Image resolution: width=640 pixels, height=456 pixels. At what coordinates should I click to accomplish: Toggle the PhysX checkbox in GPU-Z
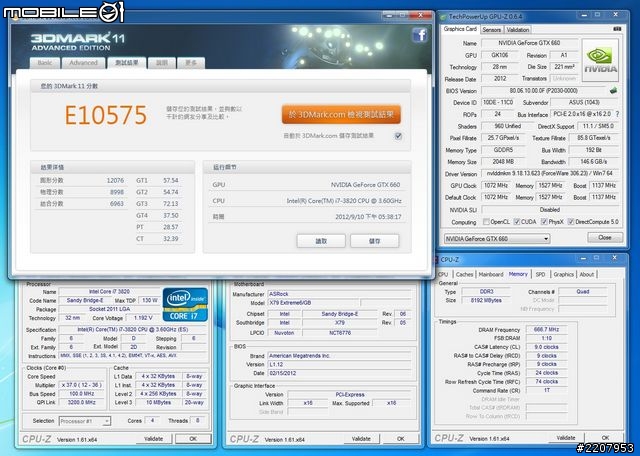coord(544,222)
